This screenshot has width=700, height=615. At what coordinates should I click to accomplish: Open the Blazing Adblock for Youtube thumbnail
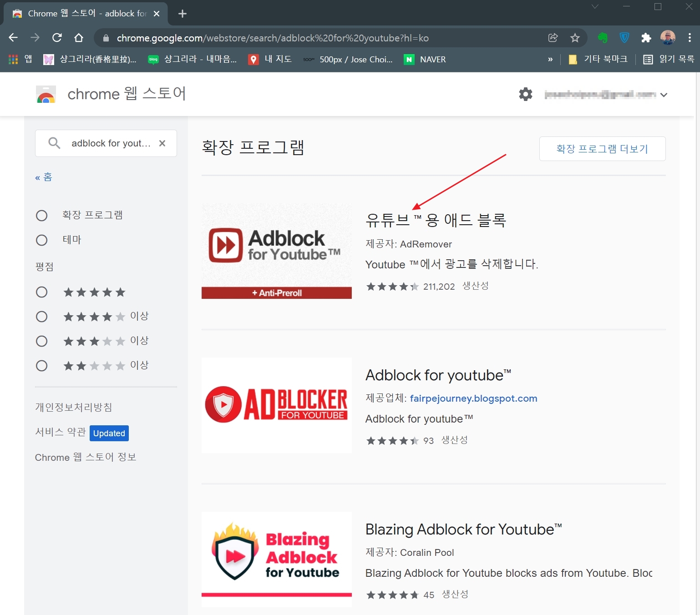(x=277, y=560)
